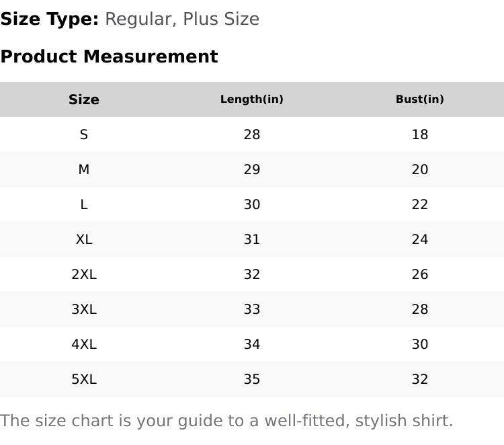The image size is (504, 445).
Task: Click the Size column header
Action: 84,99
